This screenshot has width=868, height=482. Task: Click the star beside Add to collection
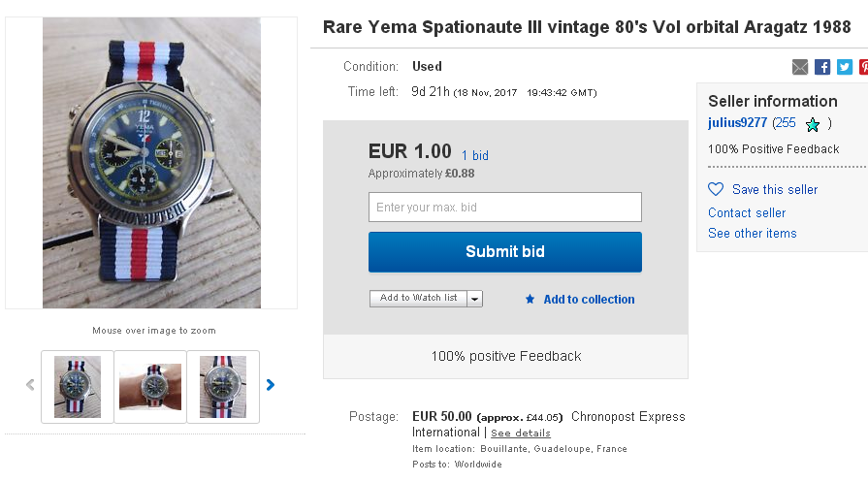tap(530, 300)
